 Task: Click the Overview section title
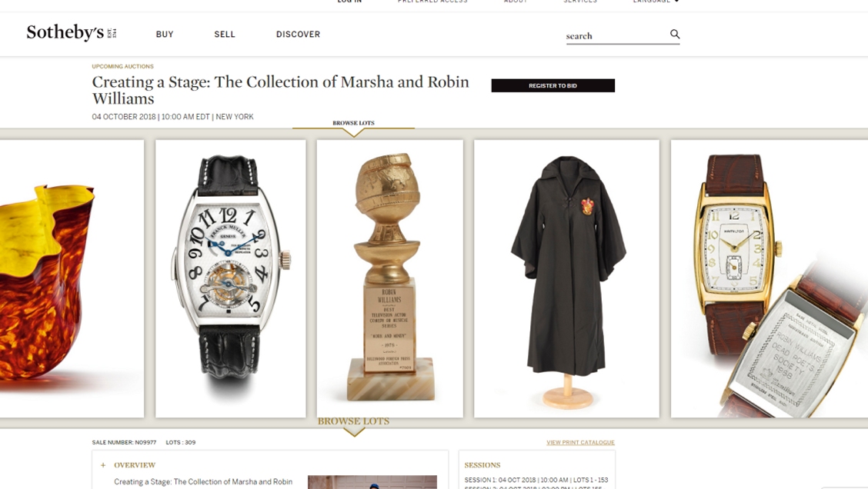pyautogui.click(x=135, y=465)
